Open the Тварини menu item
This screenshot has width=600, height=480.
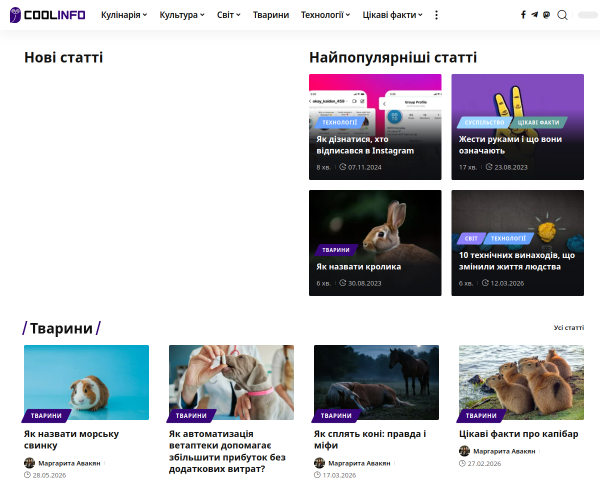point(271,15)
